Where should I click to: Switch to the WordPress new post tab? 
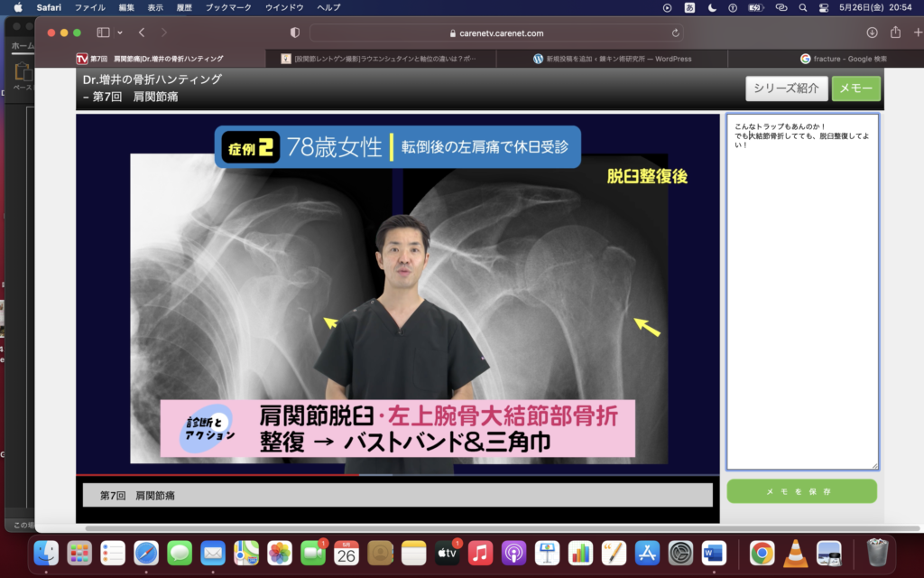(x=612, y=59)
